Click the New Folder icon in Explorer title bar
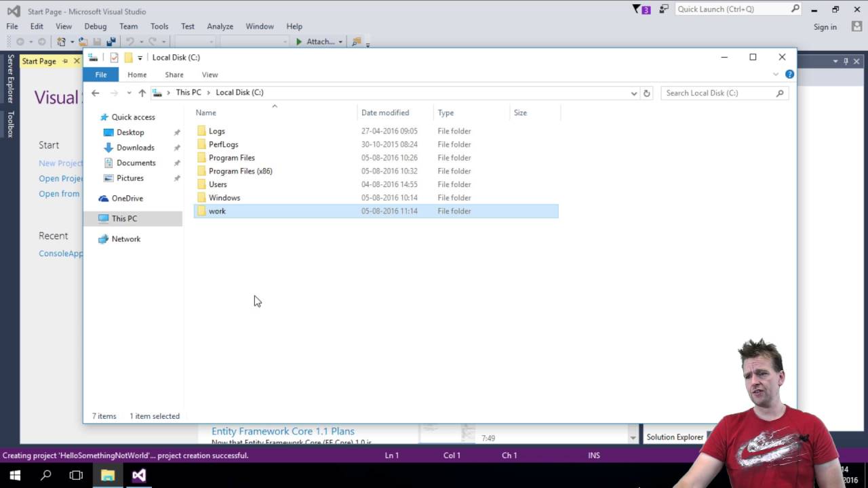868x488 pixels. pos(128,58)
